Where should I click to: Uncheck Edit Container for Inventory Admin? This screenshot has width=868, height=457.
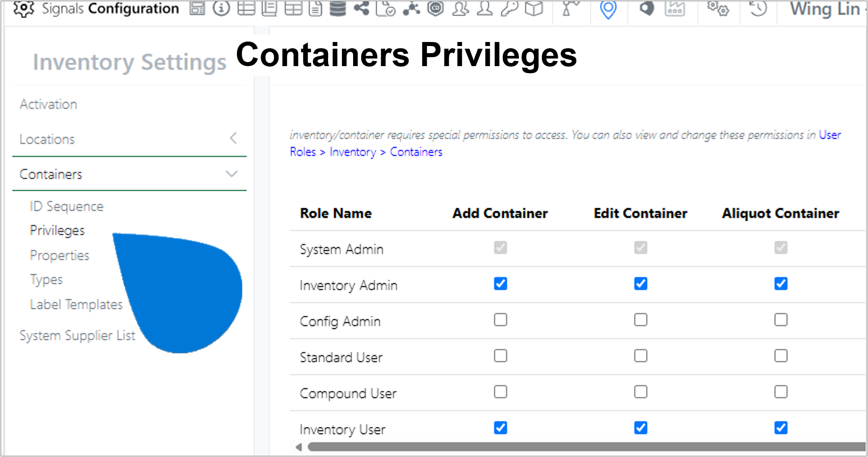pos(640,284)
